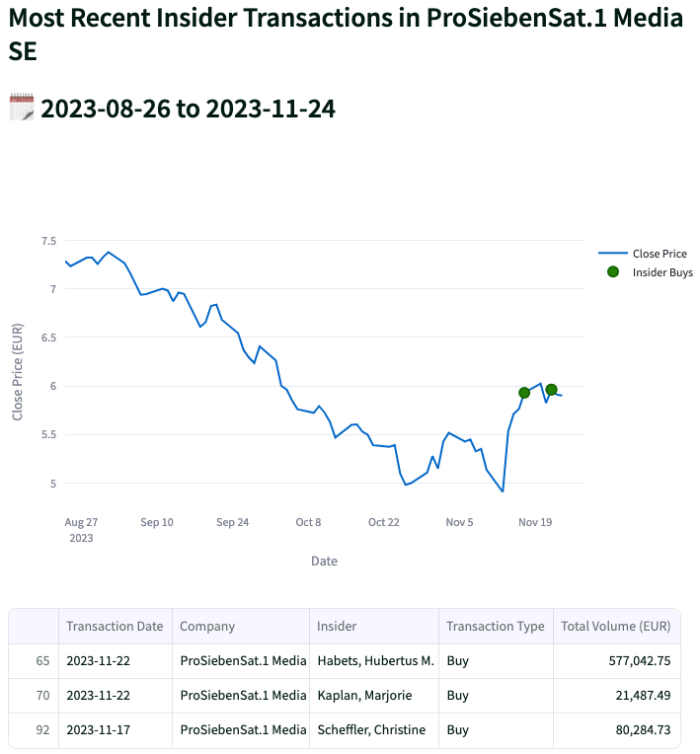Screen dimensions: 700x754
Task: Click the insider buy marker on Nov 17
Action: point(524,393)
